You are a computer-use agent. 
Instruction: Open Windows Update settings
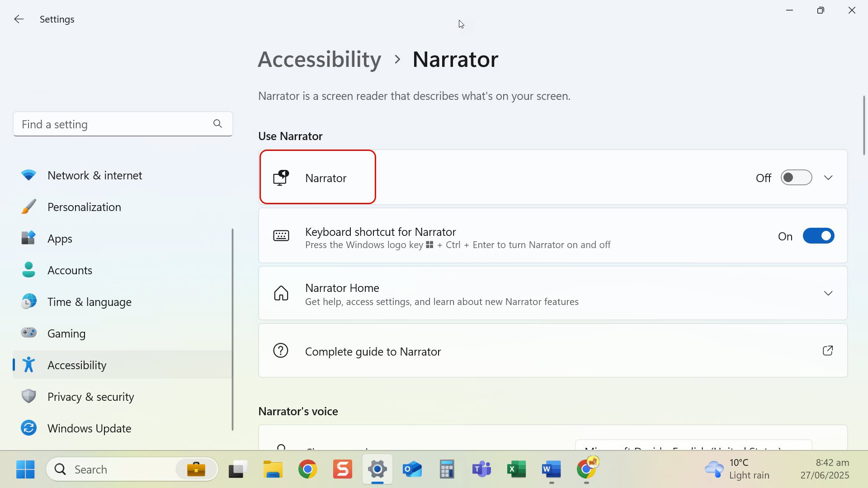pos(122,428)
